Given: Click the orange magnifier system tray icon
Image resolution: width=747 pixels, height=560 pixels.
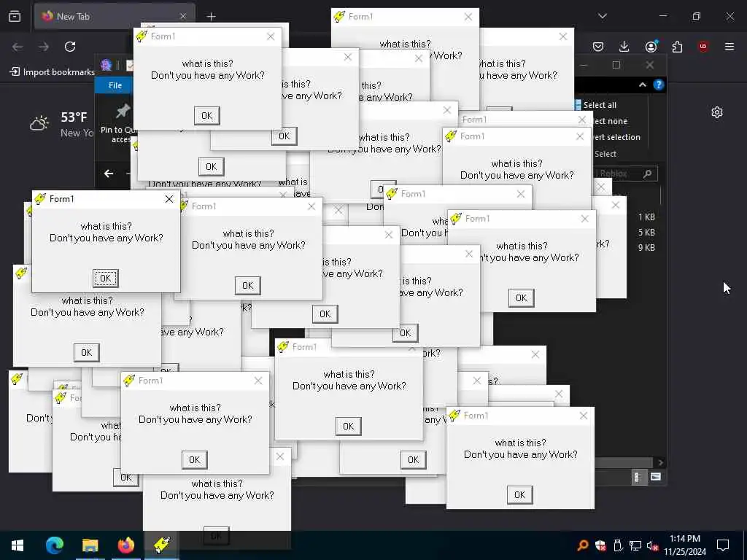Looking at the screenshot, I should 583,545.
